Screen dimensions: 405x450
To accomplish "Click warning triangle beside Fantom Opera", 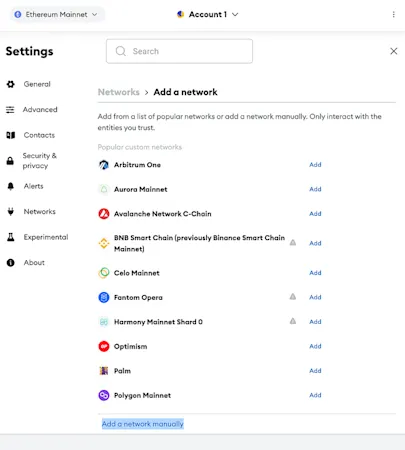I will pyautogui.click(x=293, y=296).
